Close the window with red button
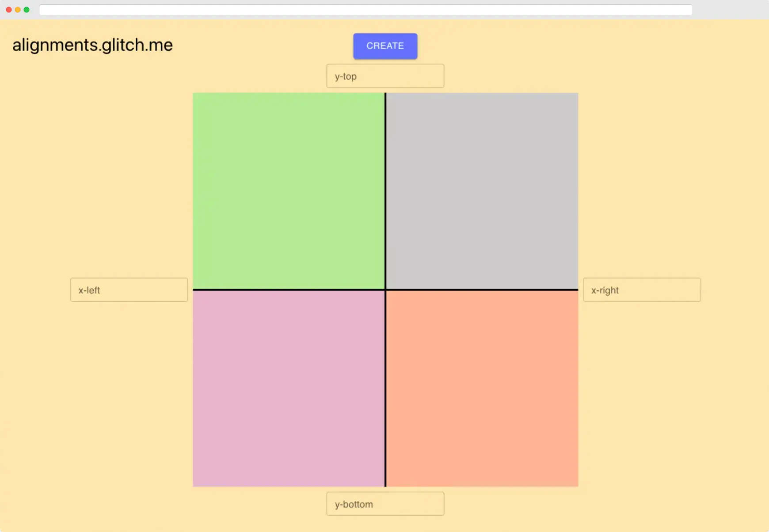This screenshot has width=769, height=532. point(8,10)
